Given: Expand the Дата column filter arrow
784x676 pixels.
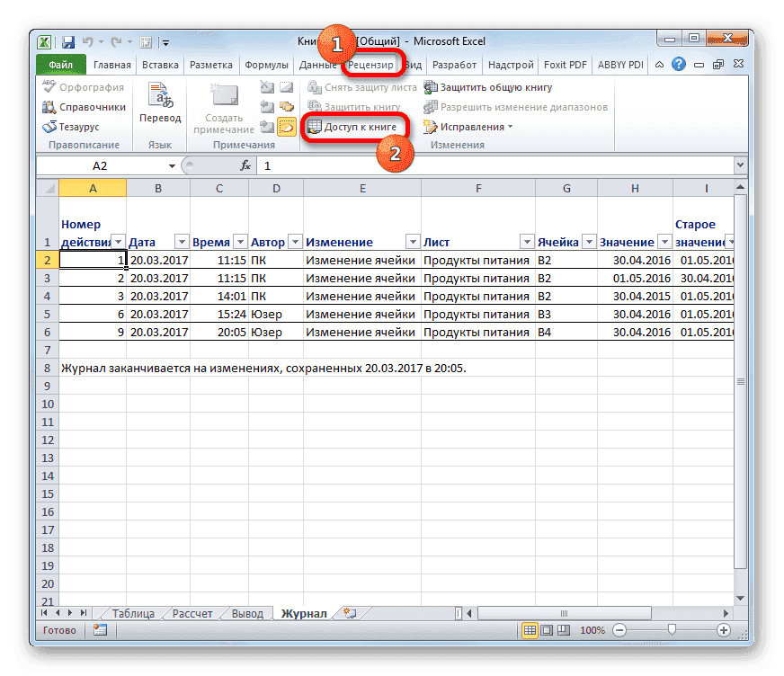Looking at the screenshot, I should (182, 242).
